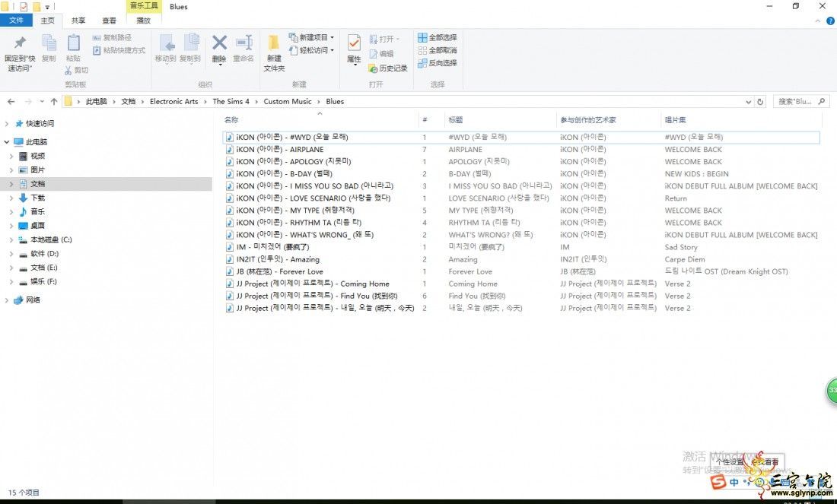This screenshot has height=504, width=837.
Task: Select Videos (视频) in navigation pane
Action: point(38,157)
